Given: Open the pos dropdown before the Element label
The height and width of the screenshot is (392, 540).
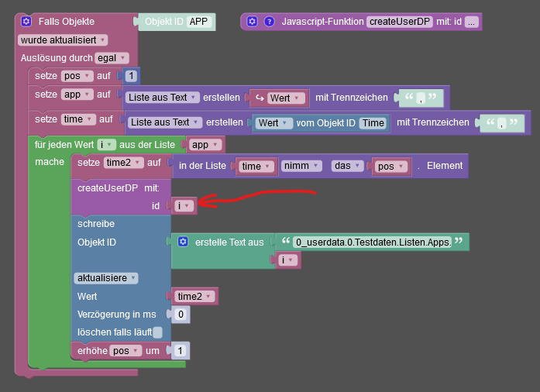Looking at the screenshot, I should 391,167.
